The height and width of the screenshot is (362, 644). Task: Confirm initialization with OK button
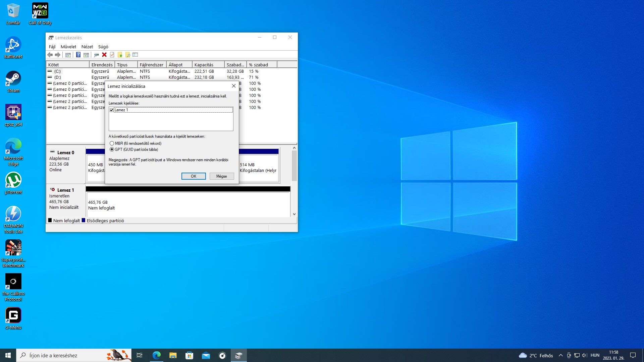tap(194, 176)
